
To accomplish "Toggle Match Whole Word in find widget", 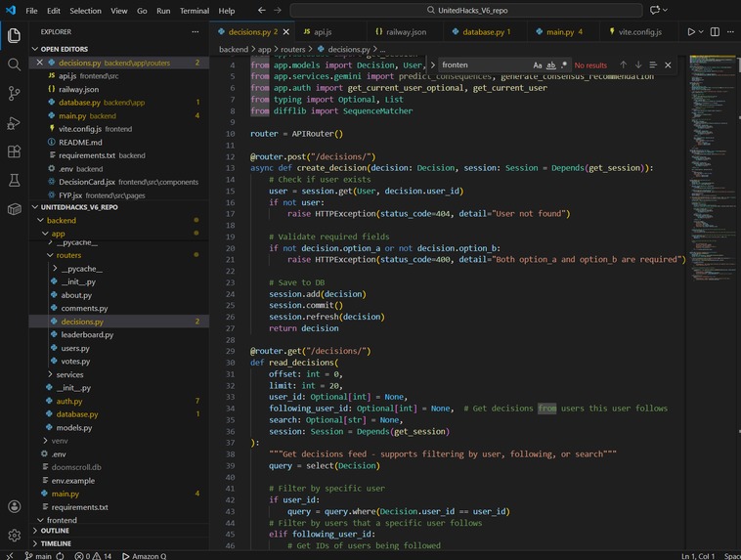I will click(550, 65).
